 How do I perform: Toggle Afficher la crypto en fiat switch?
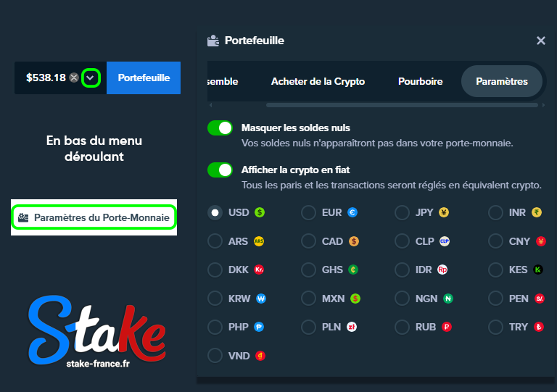[x=220, y=170]
